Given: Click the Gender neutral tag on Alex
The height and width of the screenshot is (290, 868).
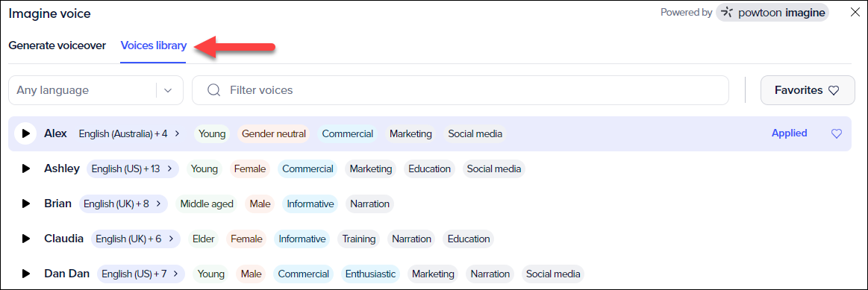Looking at the screenshot, I should tap(273, 134).
